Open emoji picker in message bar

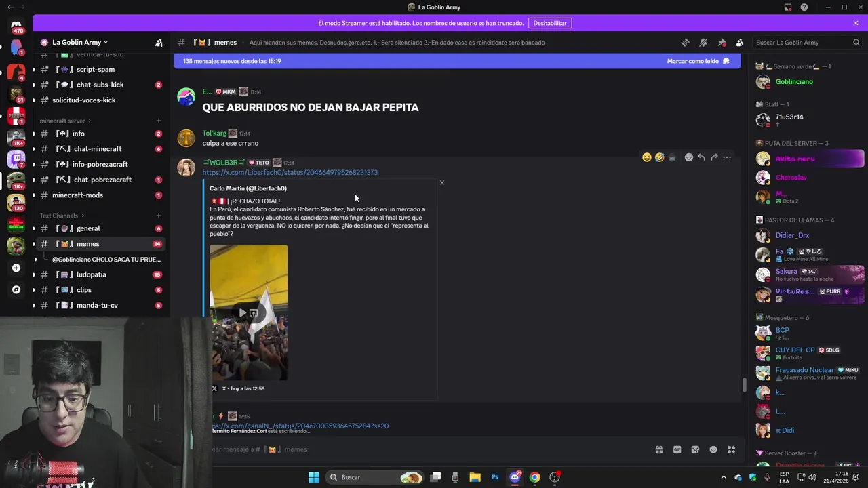[713, 449]
